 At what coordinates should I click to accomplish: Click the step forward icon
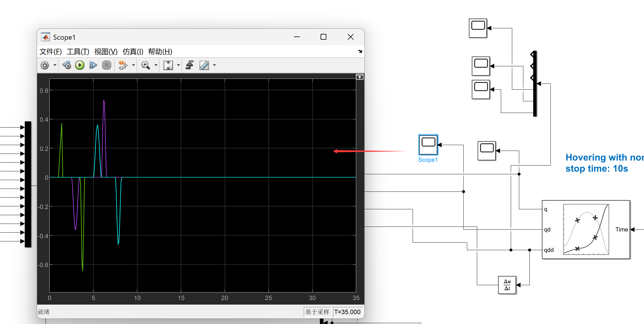pos(93,65)
